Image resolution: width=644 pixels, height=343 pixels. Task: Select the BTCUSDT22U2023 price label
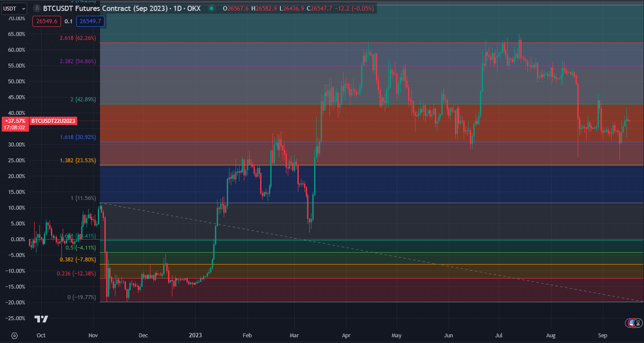pos(53,121)
